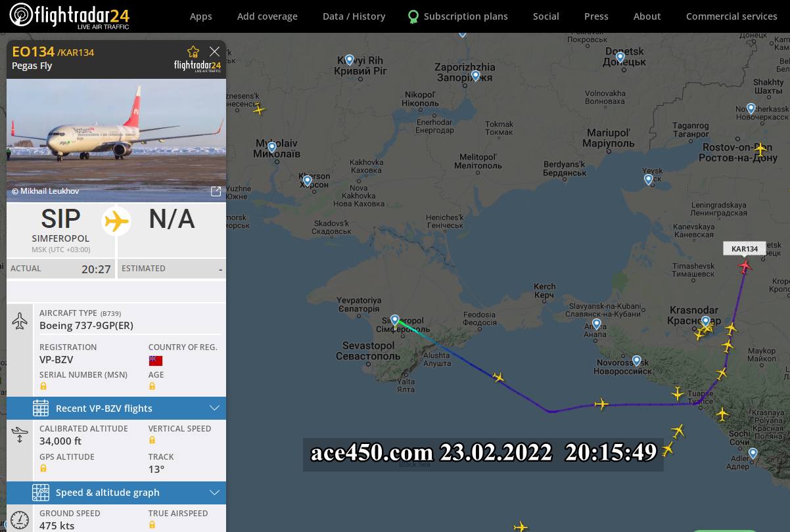Click the locked Serial Number padlock icon
Viewport: 790px width, 532px height.
43,386
